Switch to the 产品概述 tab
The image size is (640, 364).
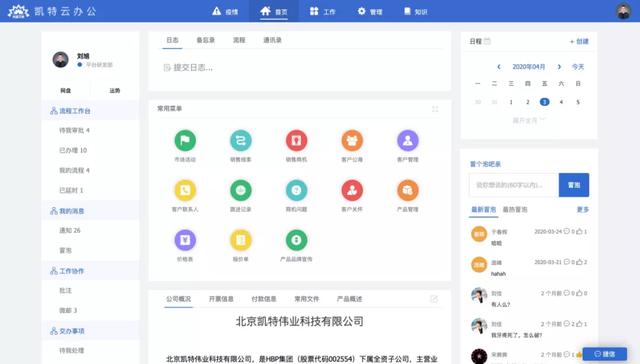(349, 299)
